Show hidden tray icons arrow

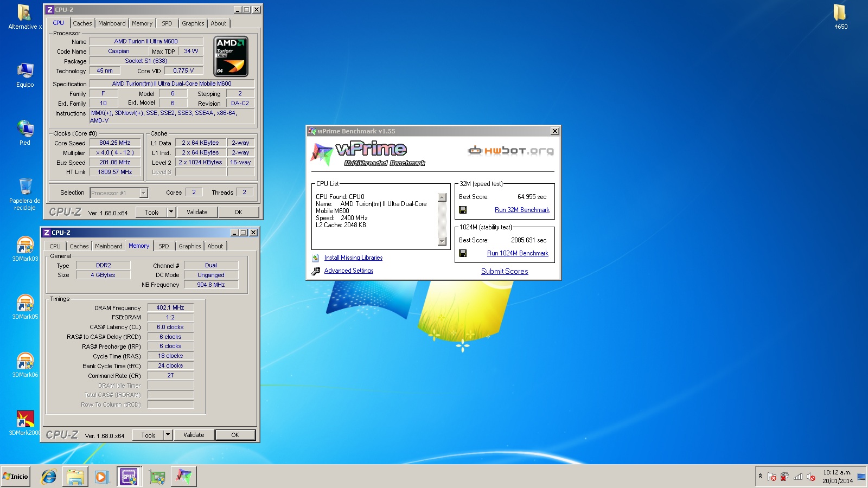tap(760, 477)
